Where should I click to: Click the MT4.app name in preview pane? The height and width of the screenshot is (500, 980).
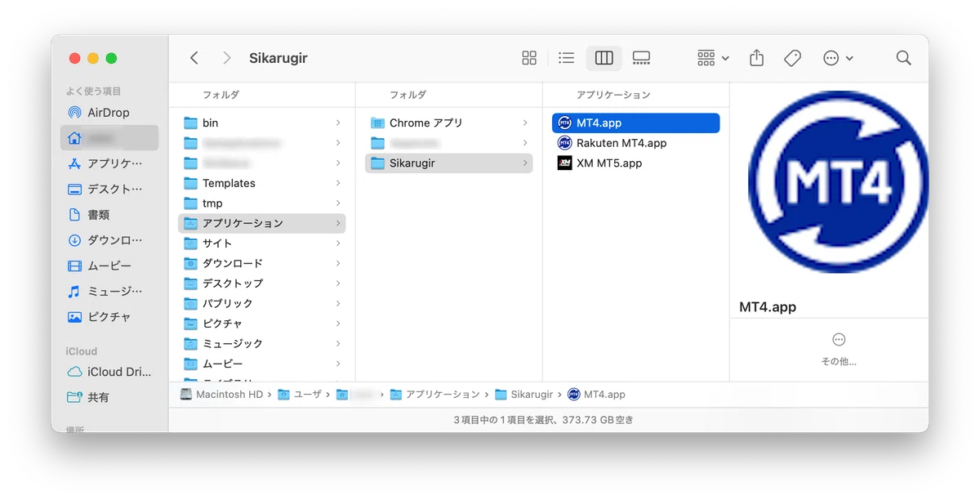coord(768,307)
